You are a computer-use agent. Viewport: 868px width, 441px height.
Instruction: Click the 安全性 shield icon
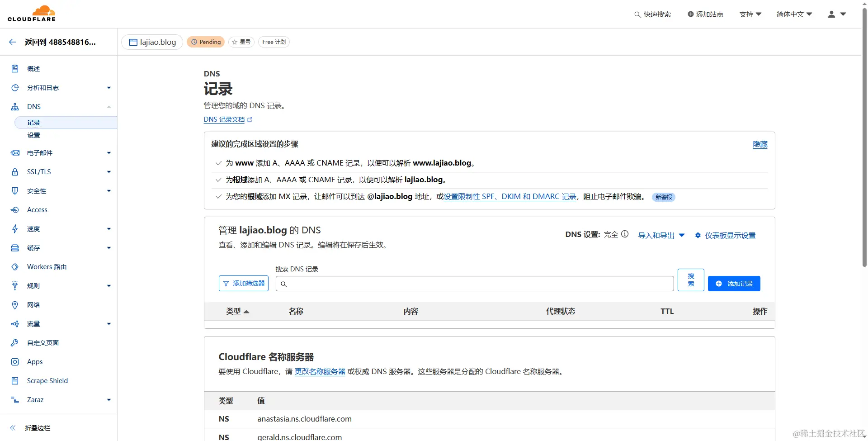point(15,191)
